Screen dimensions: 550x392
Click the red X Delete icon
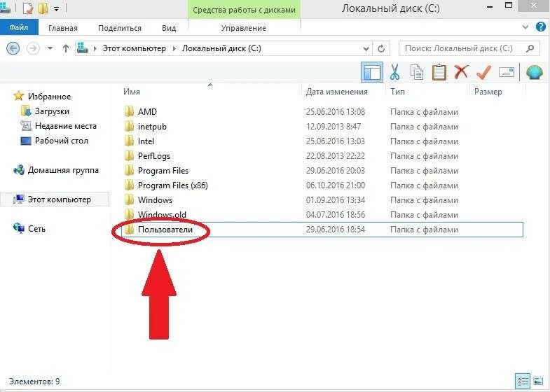[461, 72]
